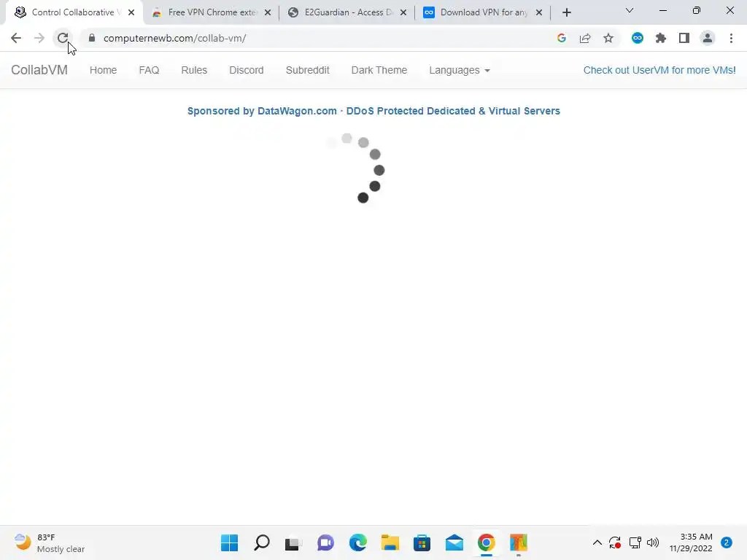Viewport: 747px width, 560px height.
Task: Open the FAQ page
Action: [x=149, y=70]
